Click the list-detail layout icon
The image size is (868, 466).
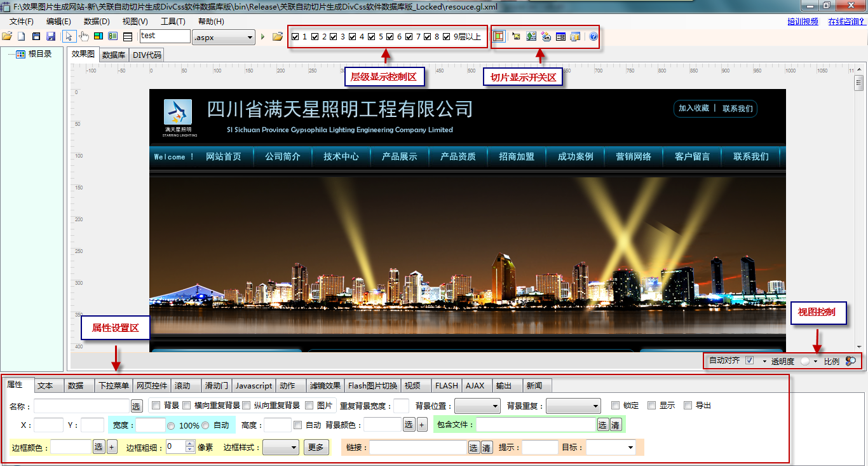click(113, 37)
